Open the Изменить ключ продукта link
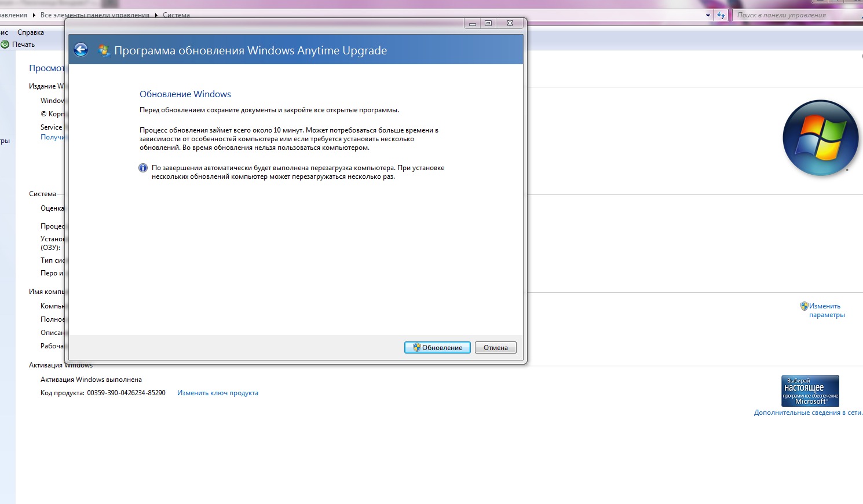This screenshot has height=504, width=863. click(x=218, y=393)
